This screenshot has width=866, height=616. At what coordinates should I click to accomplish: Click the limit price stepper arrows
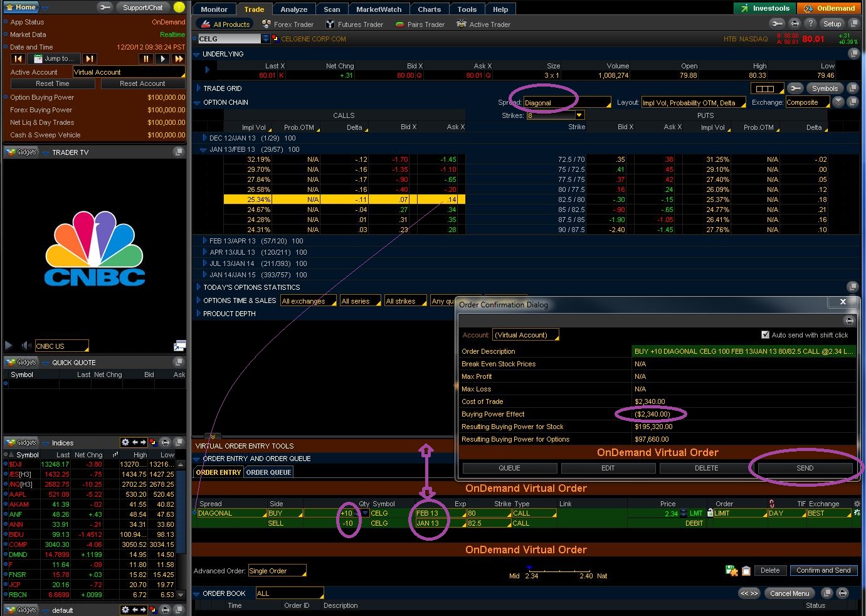coord(683,513)
